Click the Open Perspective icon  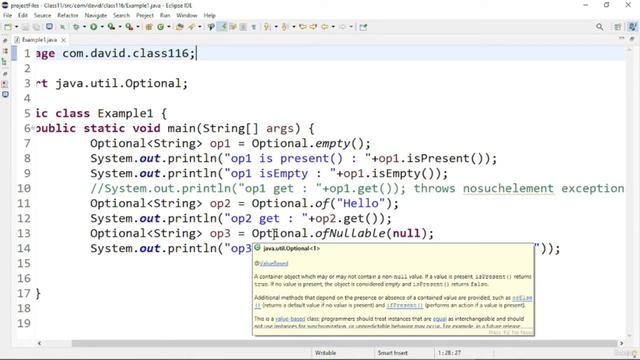coord(618,27)
